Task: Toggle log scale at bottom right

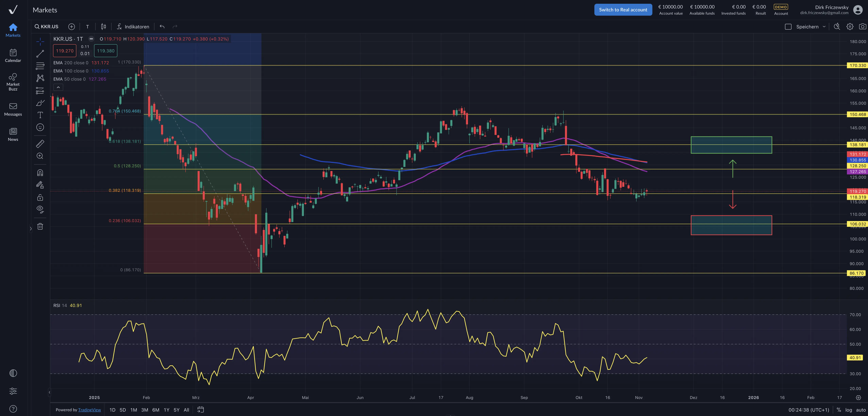Action: pos(848,410)
